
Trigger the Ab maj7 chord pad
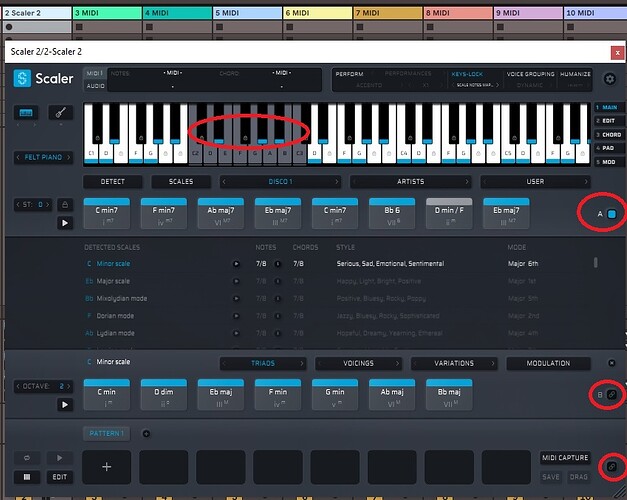coord(221,214)
